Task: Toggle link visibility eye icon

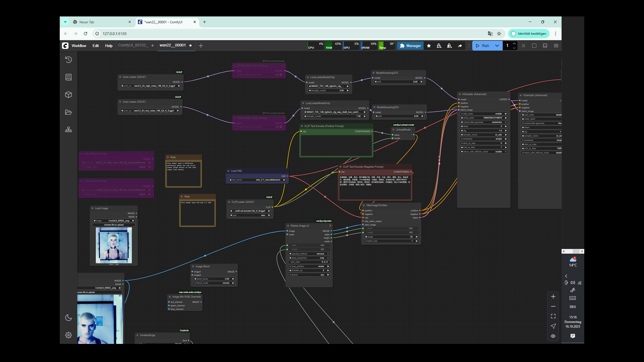Action: [553, 336]
